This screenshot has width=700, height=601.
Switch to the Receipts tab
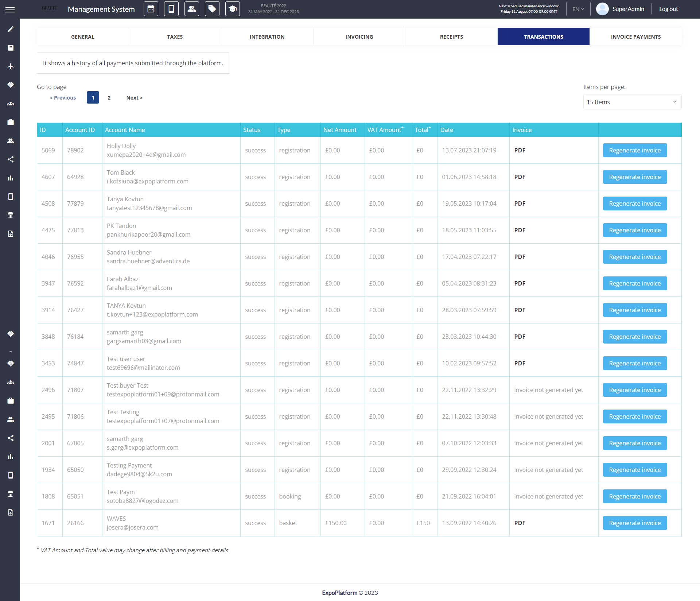coord(451,37)
